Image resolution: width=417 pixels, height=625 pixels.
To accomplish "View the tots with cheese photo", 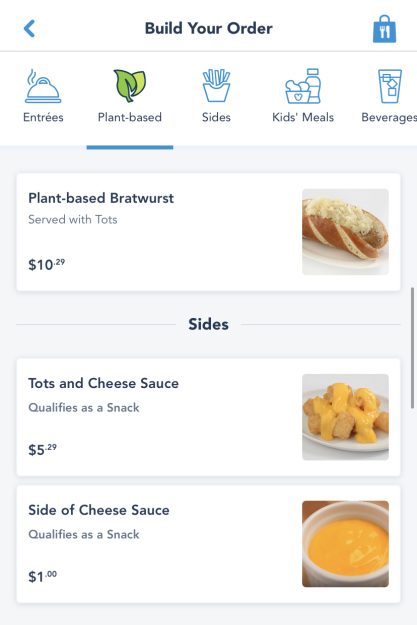I will 345,417.
